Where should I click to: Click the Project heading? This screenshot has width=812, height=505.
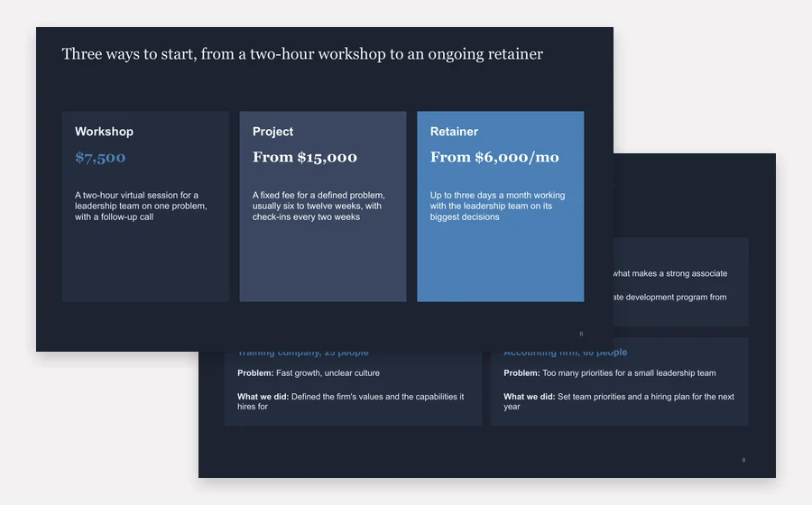point(272,132)
